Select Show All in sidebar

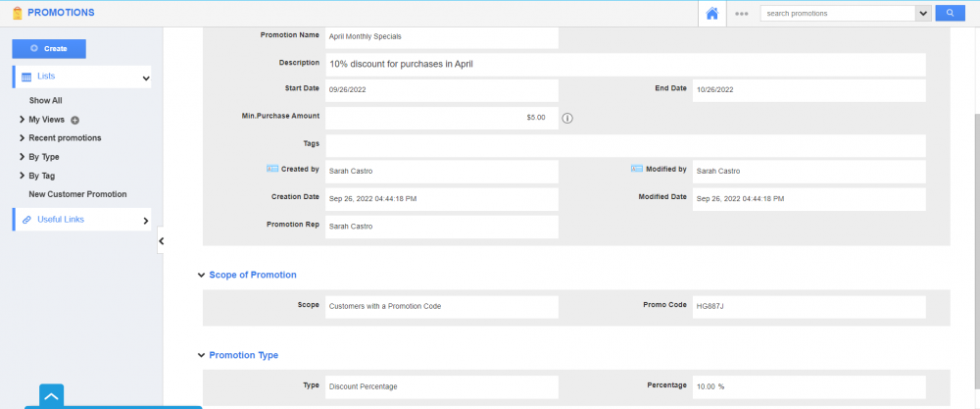click(x=46, y=101)
